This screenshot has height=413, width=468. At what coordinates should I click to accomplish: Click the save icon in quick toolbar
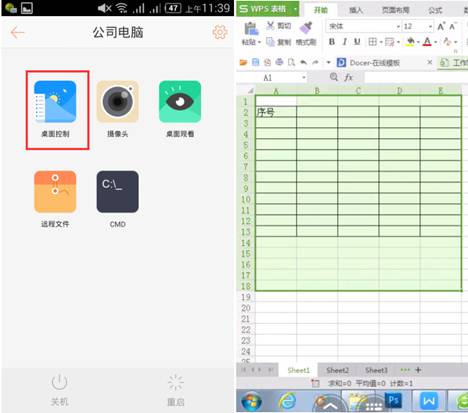click(255, 62)
